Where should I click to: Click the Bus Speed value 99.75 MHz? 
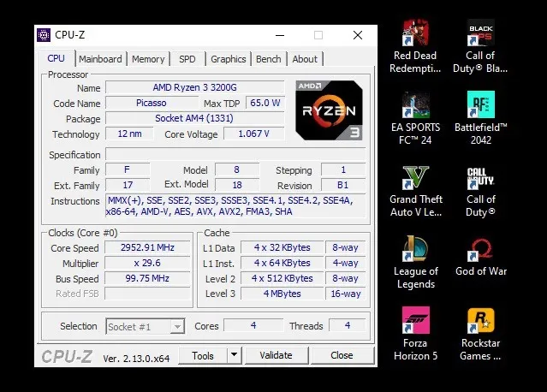click(147, 278)
